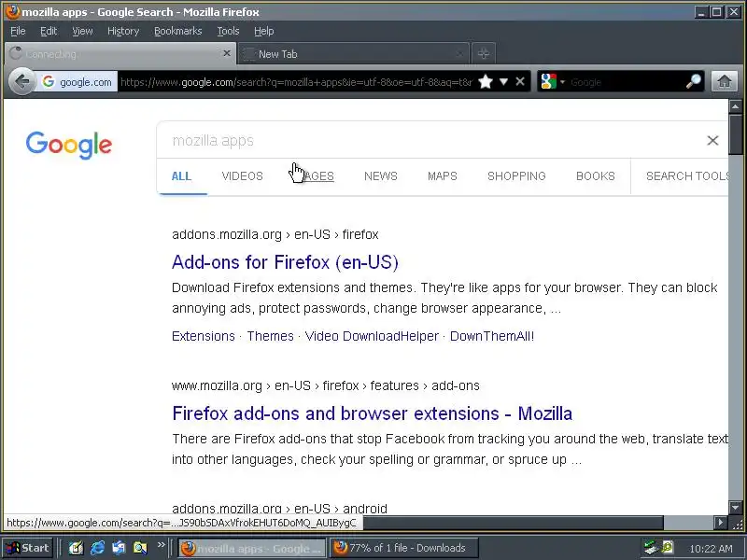Expand the Quick Launch overflow chevron

pos(161,545)
